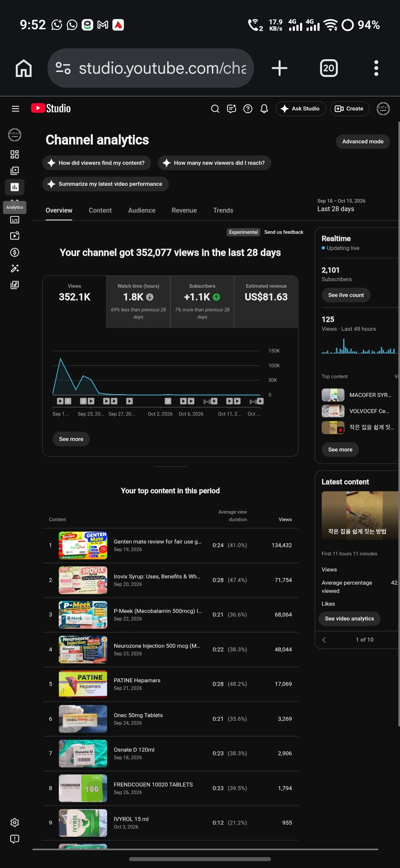
Task: Open PATINE Hepamars video title
Action: click(x=137, y=680)
